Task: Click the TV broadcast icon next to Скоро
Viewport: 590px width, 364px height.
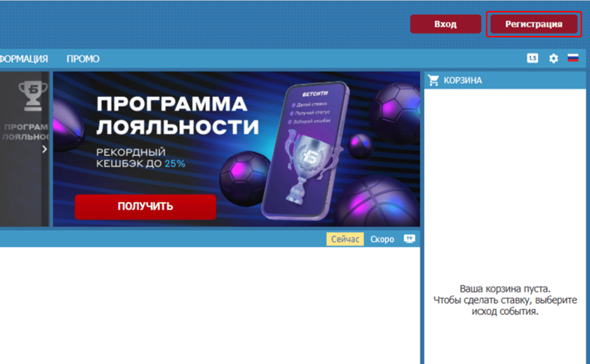Action: [x=409, y=239]
